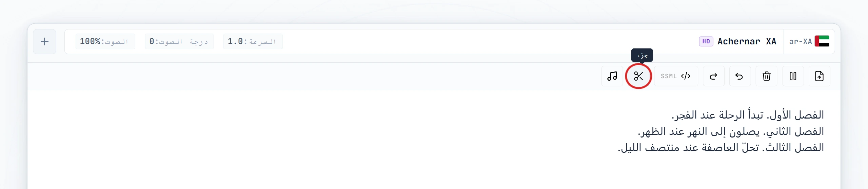Click the file upload import icon
Screen dimensions: 868x189
[819, 76]
